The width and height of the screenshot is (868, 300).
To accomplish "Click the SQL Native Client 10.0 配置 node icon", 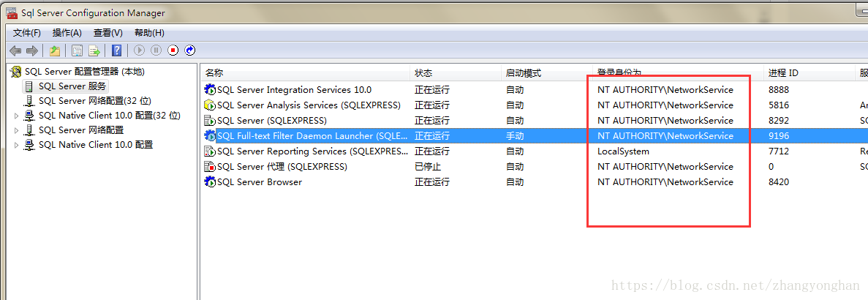I will pyautogui.click(x=29, y=145).
